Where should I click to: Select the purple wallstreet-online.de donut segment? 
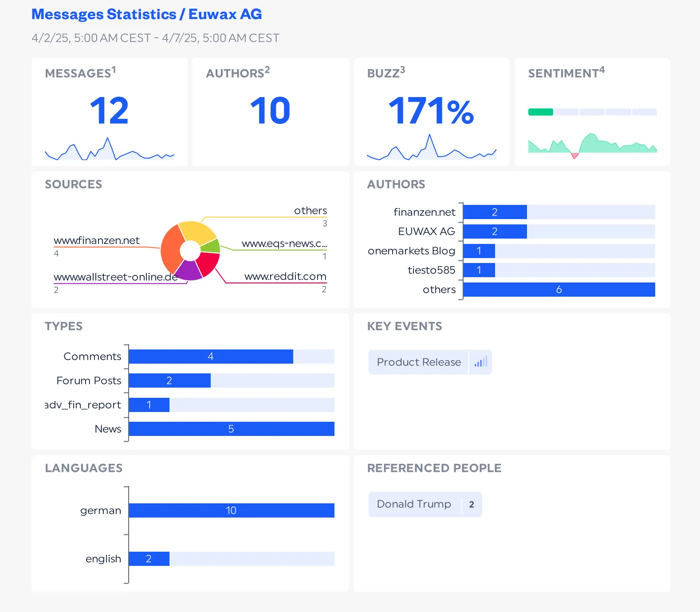pyautogui.click(x=189, y=270)
